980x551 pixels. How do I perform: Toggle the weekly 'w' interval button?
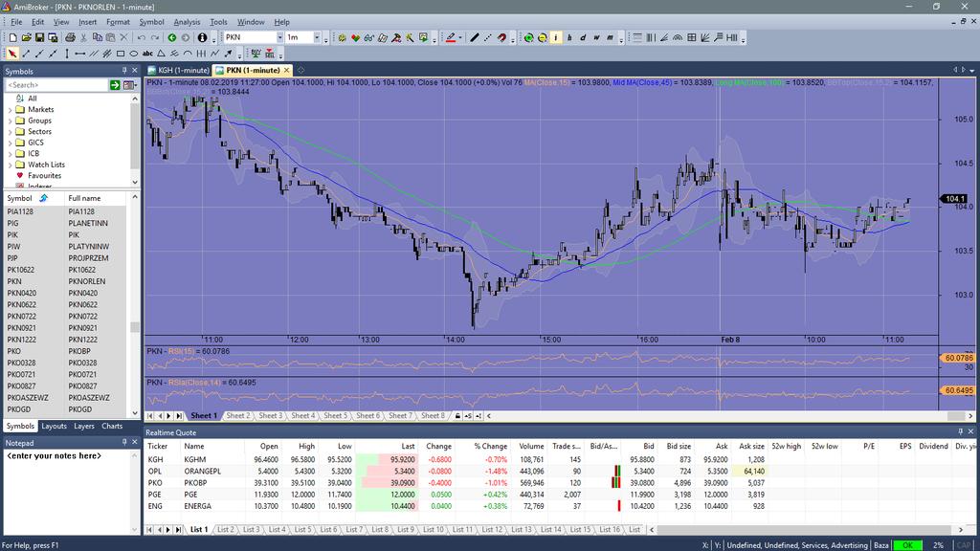pyautogui.click(x=596, y=37)
